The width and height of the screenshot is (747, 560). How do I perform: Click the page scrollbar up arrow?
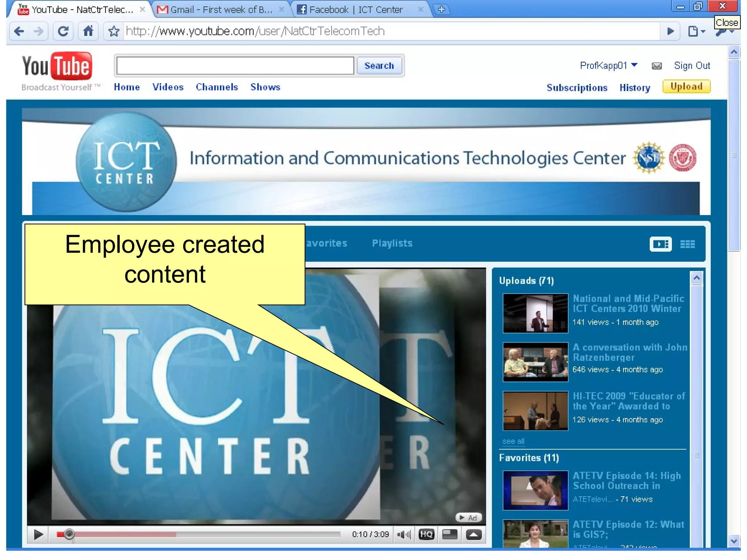[734, 52]
